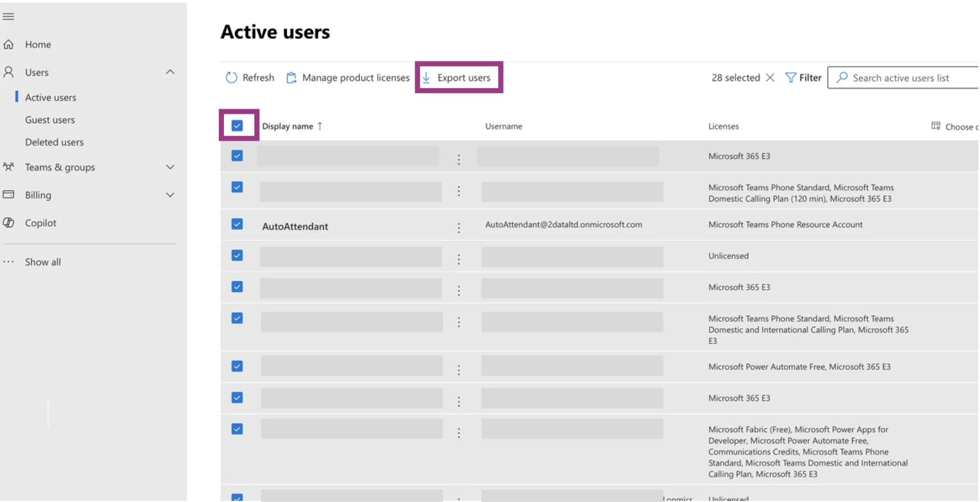Screen dimensions: 980x502
Task: Click the Choose columns icon
Action: click(x=936, y=125)
